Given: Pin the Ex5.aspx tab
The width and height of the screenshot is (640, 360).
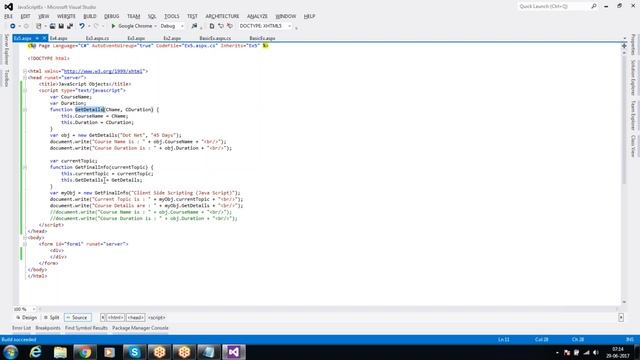Looking at the screenshot, I should coord(37,38).
